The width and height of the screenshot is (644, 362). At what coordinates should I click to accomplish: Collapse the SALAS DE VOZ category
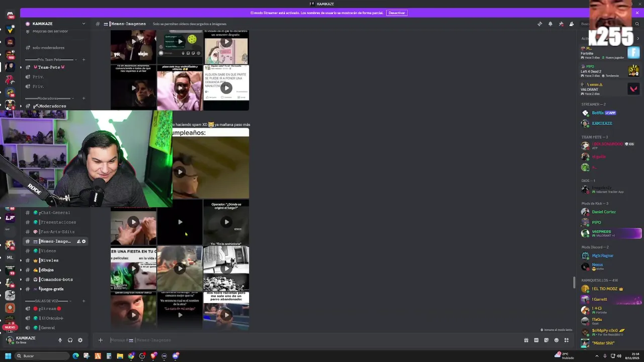coord(48,301)
